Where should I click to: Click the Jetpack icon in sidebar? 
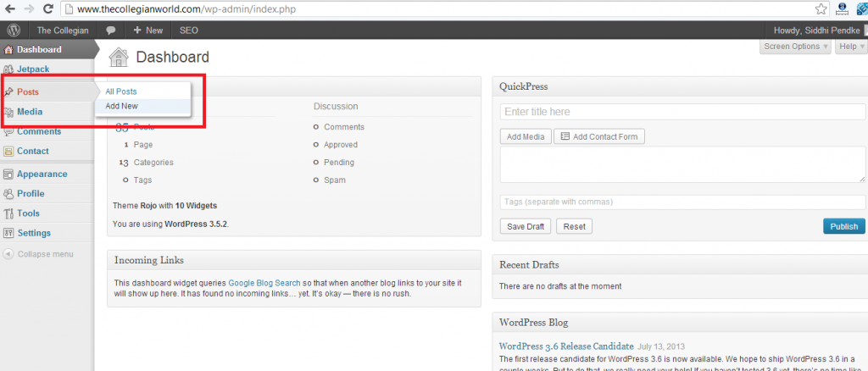[x=8, y=69]
